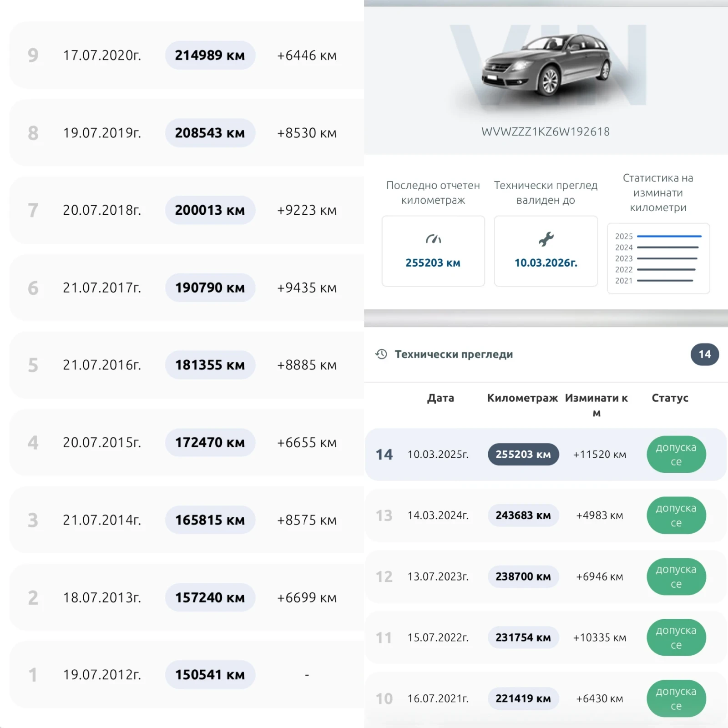The image size is (728, 728).
Task: Click the car illustration above the VIN
Action: tap(546, 64)
